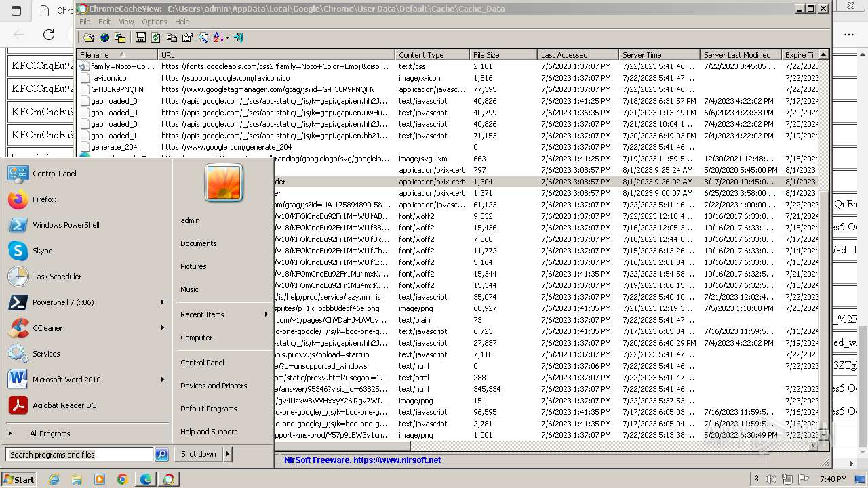Open the File menu
This screenshot has width=868, height=488.
85,22
